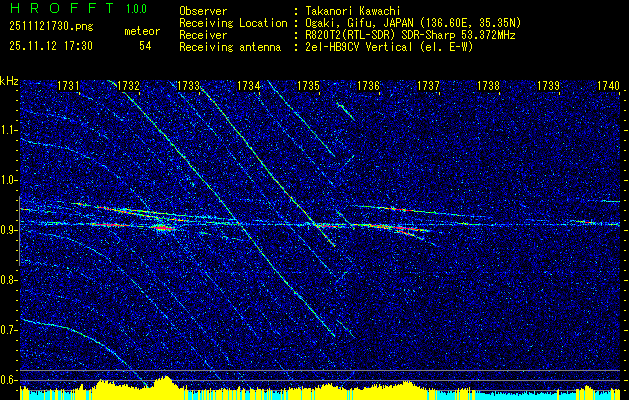Screen dimensions: 629x400
Task: Click the 1.0 kHz frequency label
Action: tap(10, 181)
